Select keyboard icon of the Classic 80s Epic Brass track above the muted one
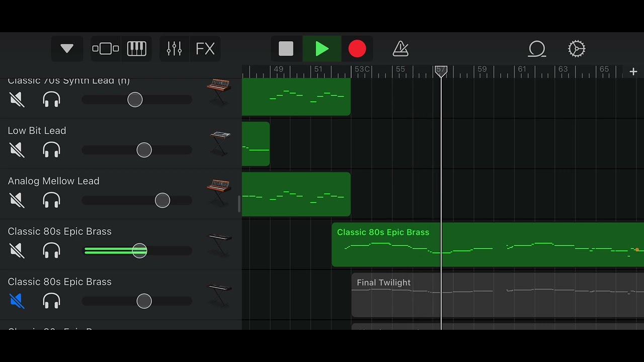Screen dimensions: 644x362 (220, 244)
